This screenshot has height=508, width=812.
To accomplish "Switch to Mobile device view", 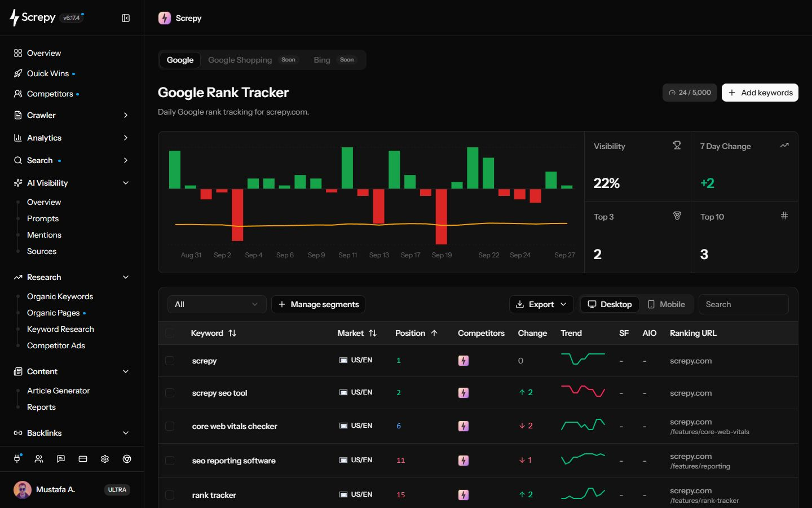I will (x=667, y=304).
